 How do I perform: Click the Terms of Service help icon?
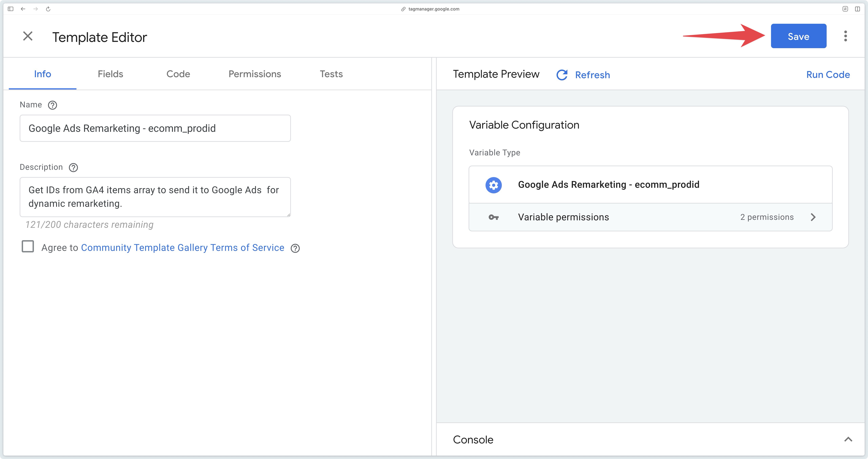point(295,248)
